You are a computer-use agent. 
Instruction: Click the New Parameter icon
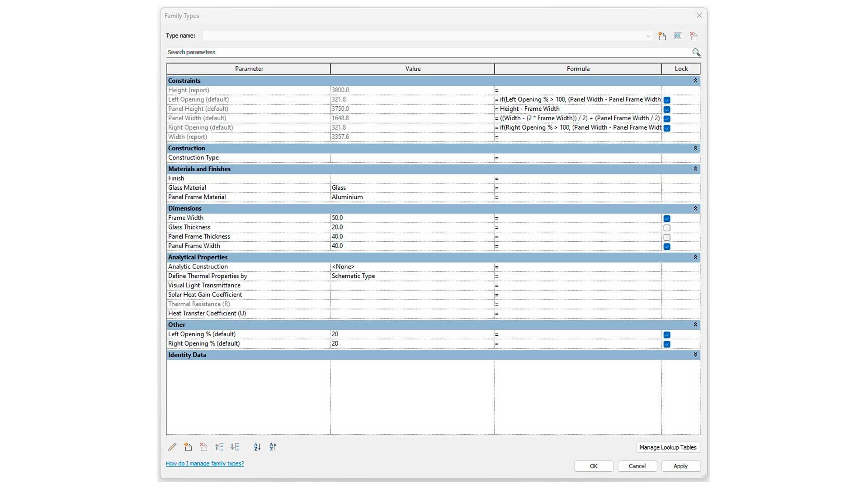pyautogui.click(x=188, y=447)
